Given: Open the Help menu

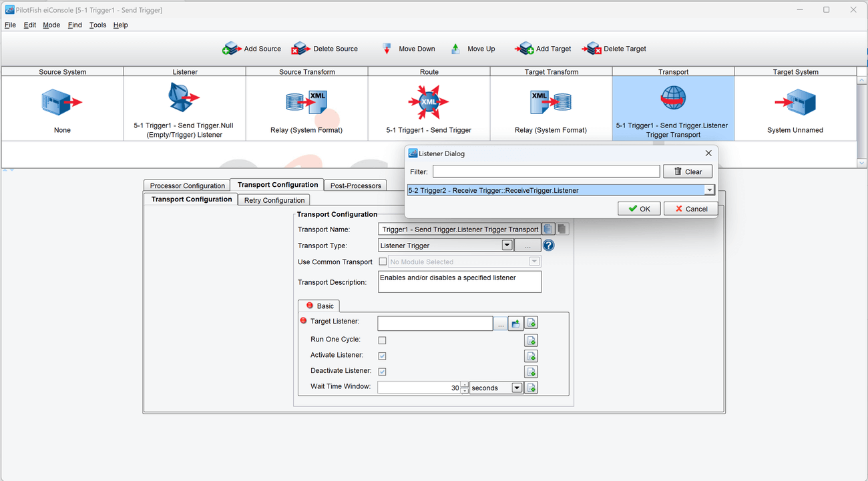Looking at the screenshot, I should click(x=120, y=25).
